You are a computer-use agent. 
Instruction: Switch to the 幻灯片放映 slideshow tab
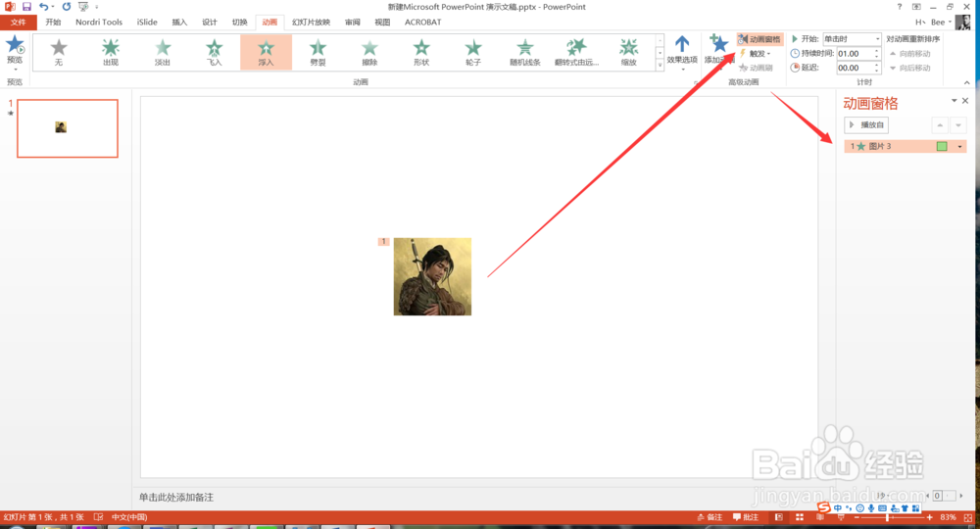[312, 23]
